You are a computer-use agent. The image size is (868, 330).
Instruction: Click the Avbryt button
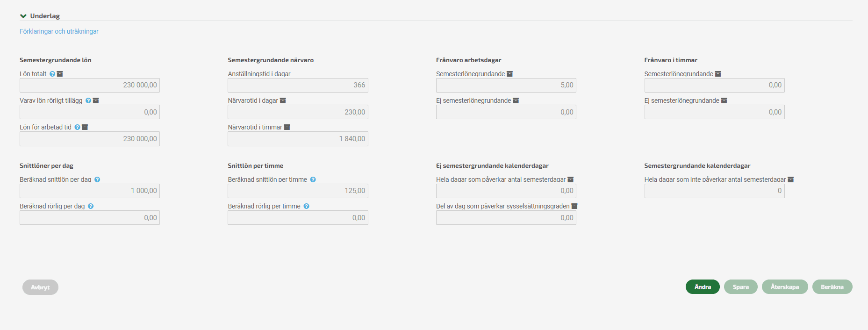tap(40, 287)
